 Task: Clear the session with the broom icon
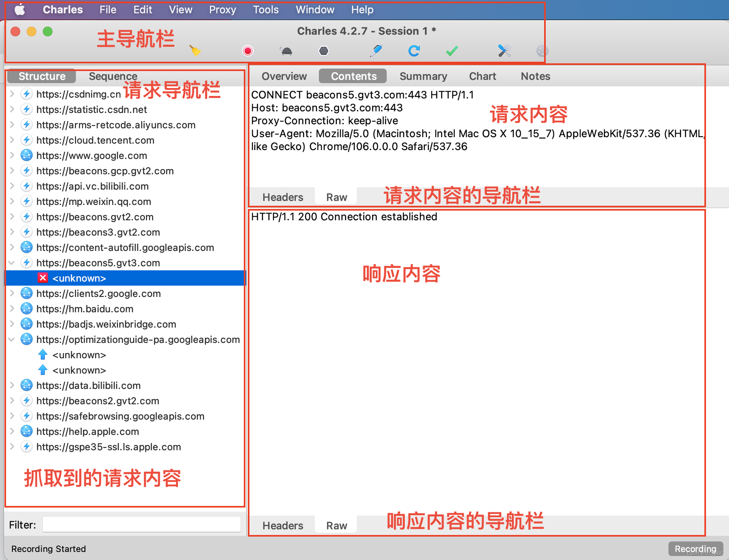click(x=195, y=51)
